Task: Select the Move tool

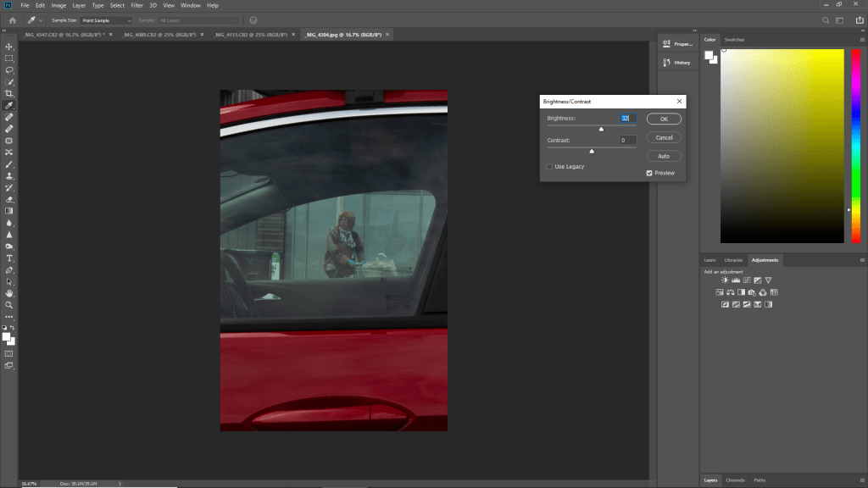Action: [x=9, y=46]
